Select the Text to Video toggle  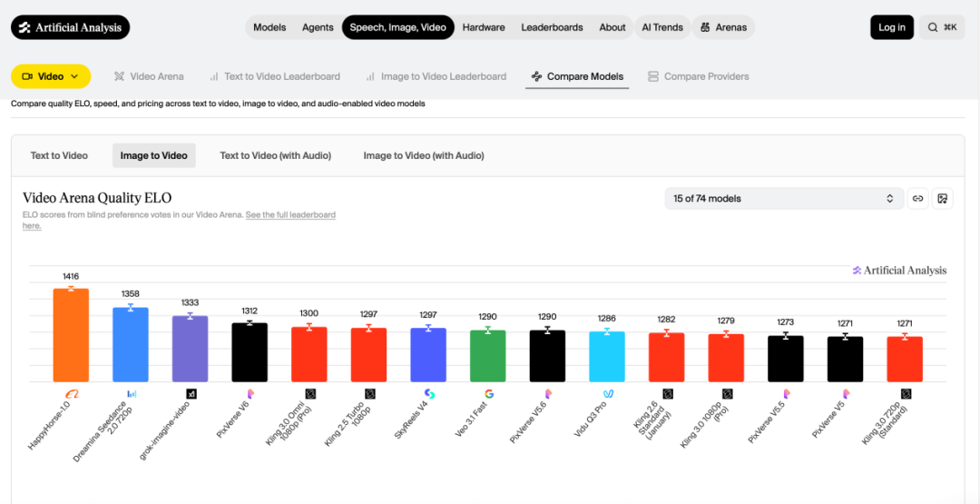click(x=59, y=155)
